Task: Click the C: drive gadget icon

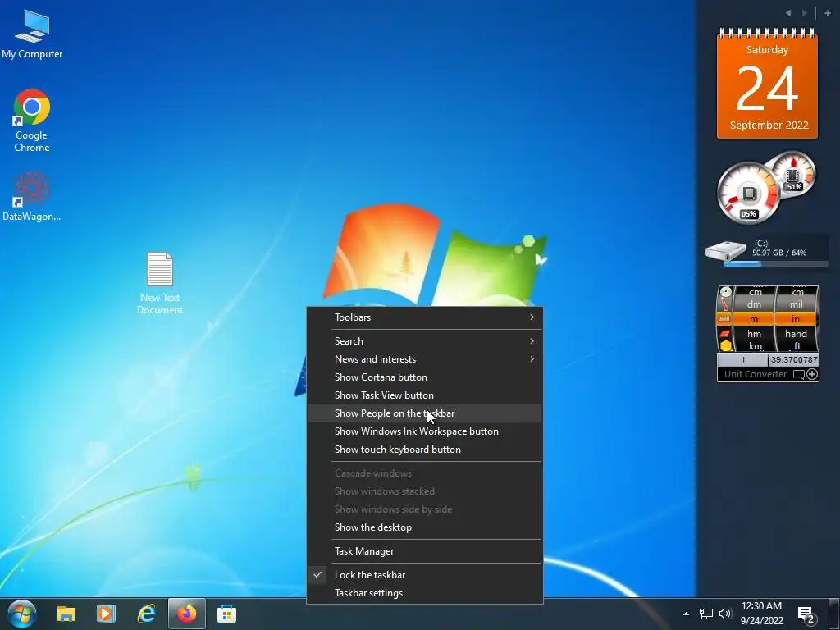Action: pyautogui.click(x=725, y=249)
